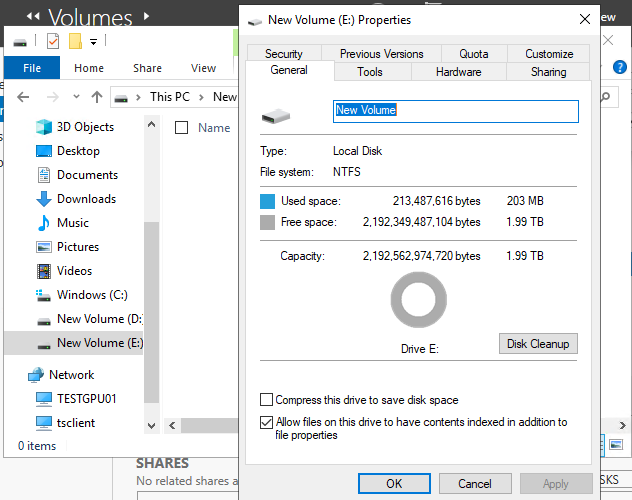The width and height of the screenshot is (632, 500).
Task: Open the Share ribbon tab
Action: [148, 68]
